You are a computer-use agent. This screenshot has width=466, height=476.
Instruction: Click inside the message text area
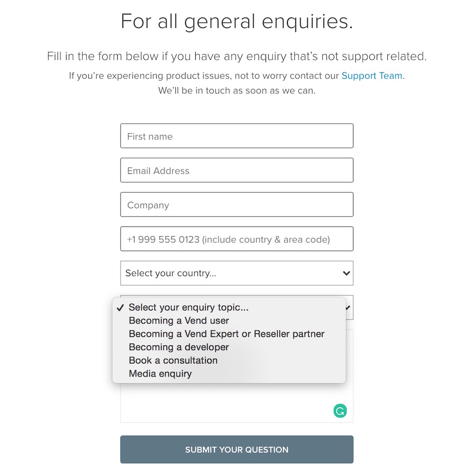coord(237,403)
